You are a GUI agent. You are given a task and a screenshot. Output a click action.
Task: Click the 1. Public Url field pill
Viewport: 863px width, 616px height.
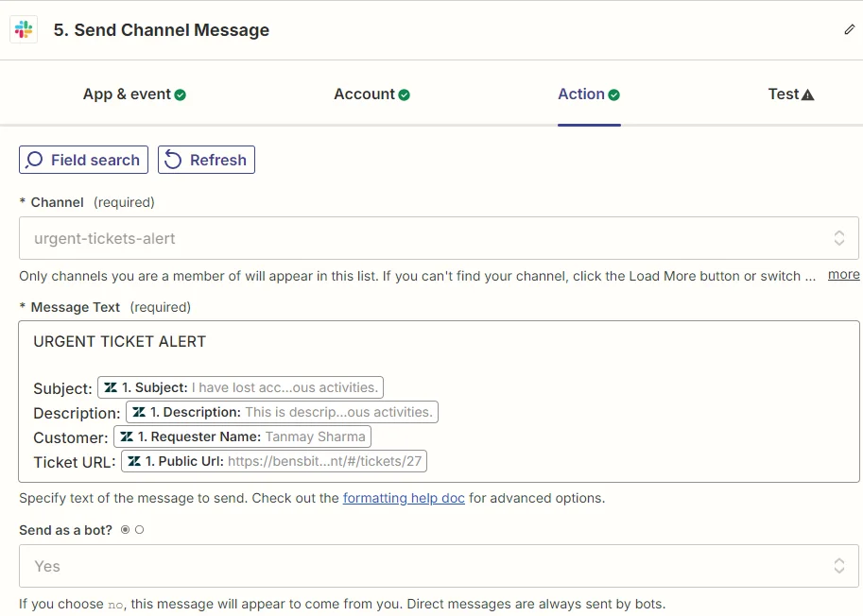pyautogui.click(x=274, y=461)
